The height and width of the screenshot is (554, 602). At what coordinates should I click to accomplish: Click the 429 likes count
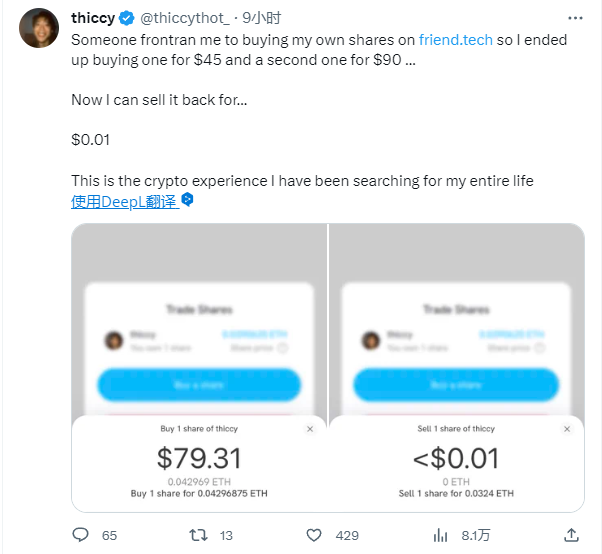point(347,535)
